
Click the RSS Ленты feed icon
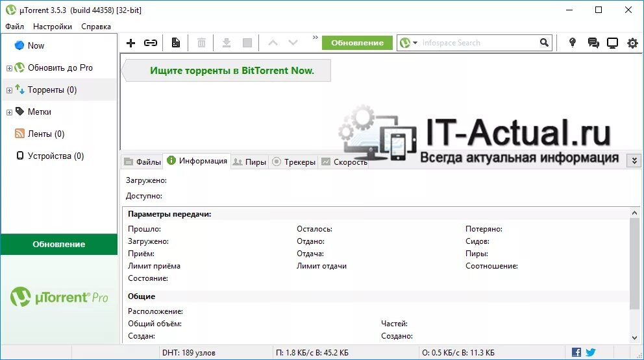pyautogui.click(x=19, y=134)
